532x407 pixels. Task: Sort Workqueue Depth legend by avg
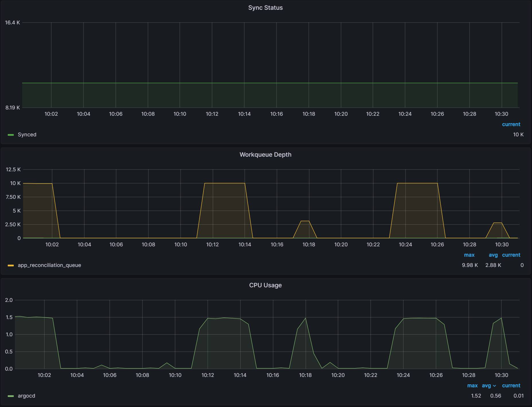493,255
